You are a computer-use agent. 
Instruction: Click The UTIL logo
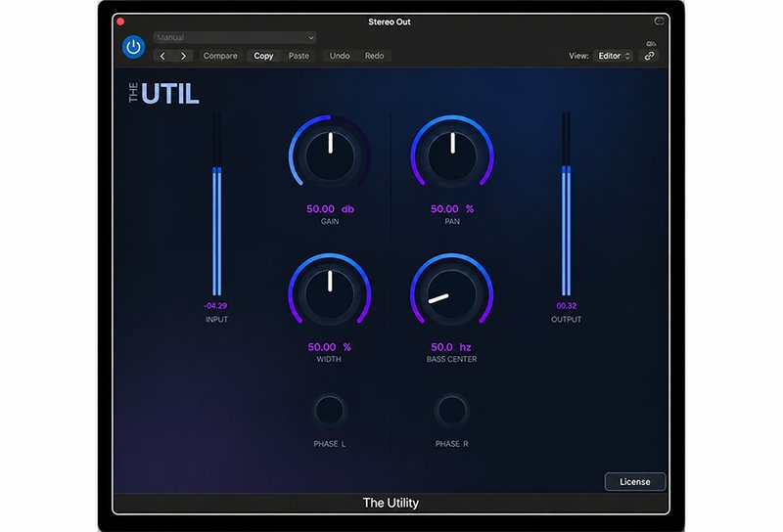[163, 93]
